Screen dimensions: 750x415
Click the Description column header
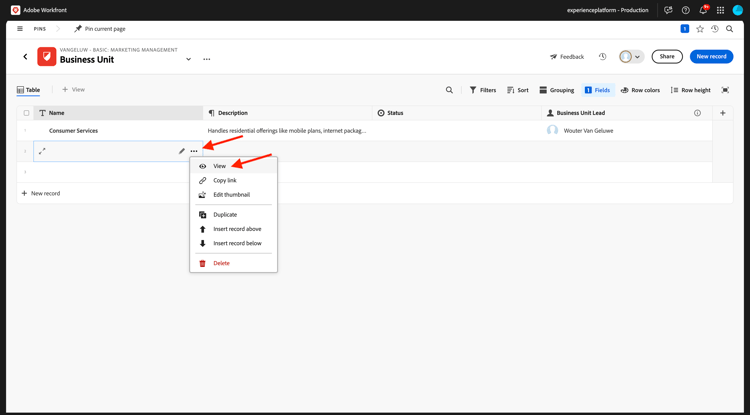(x=287, y=113)
